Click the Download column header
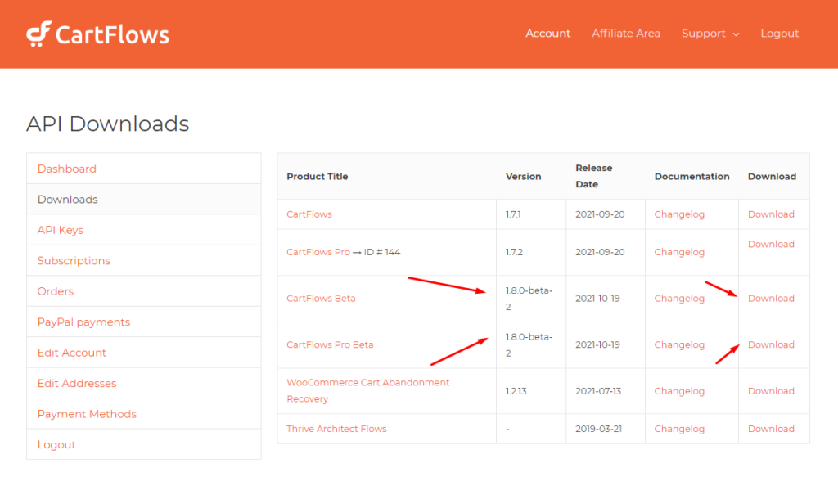Viewport: 838px width, 504px height. [x=772, y=177]
